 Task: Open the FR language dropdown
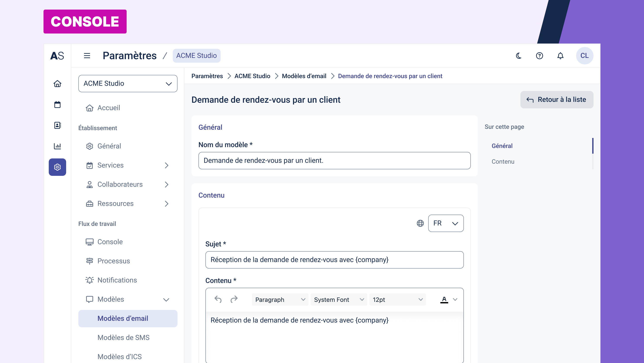(446, 223)
